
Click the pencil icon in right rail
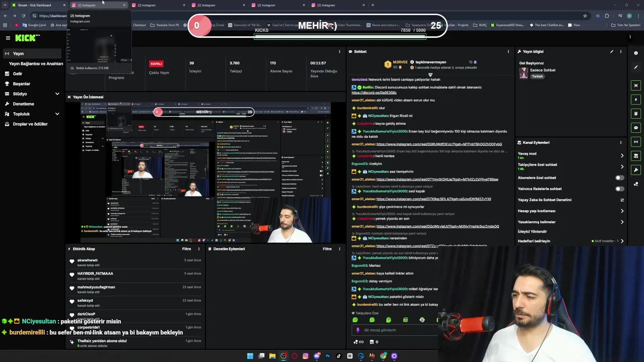636,67
